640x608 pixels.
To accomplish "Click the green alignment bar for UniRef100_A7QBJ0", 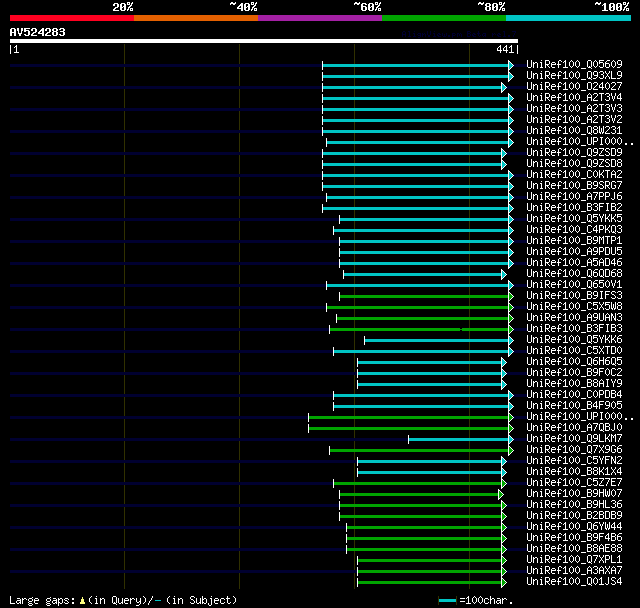I will click(x=409, y=428).
